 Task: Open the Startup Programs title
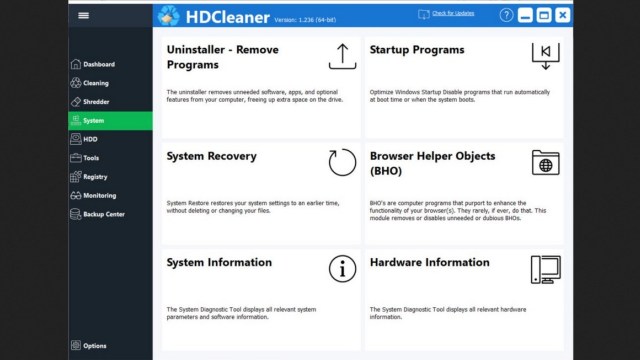[x=417, y=50]
